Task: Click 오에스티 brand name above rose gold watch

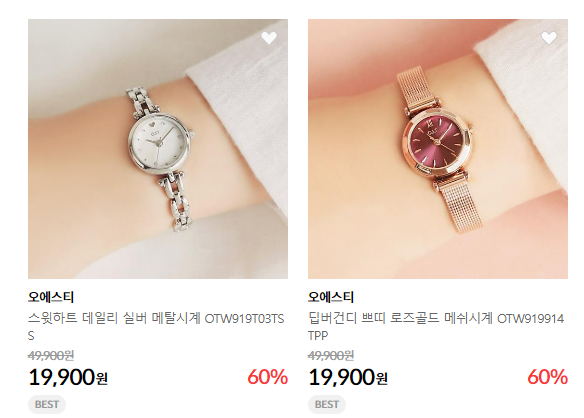Action: [331, 297]
